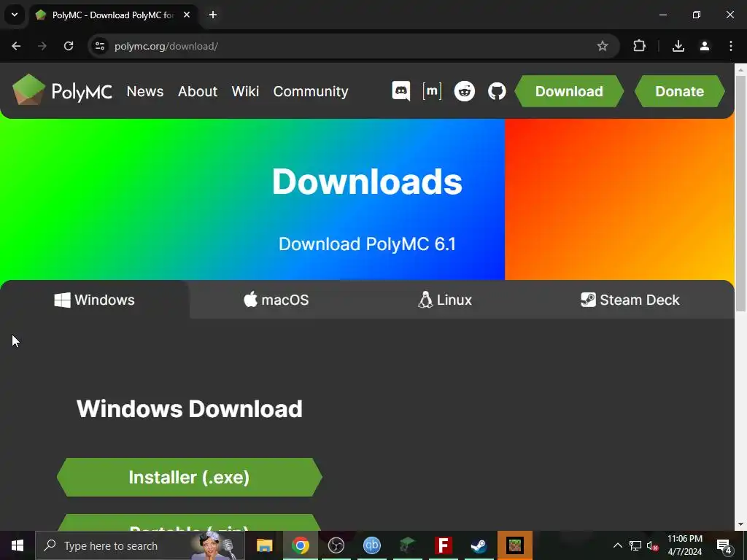Open Google Chrome from the taskbar

[x=300, y=545]
